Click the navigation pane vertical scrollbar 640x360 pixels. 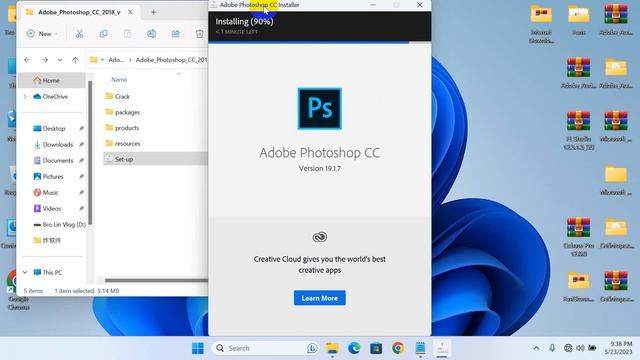click(x=90, y=153)
